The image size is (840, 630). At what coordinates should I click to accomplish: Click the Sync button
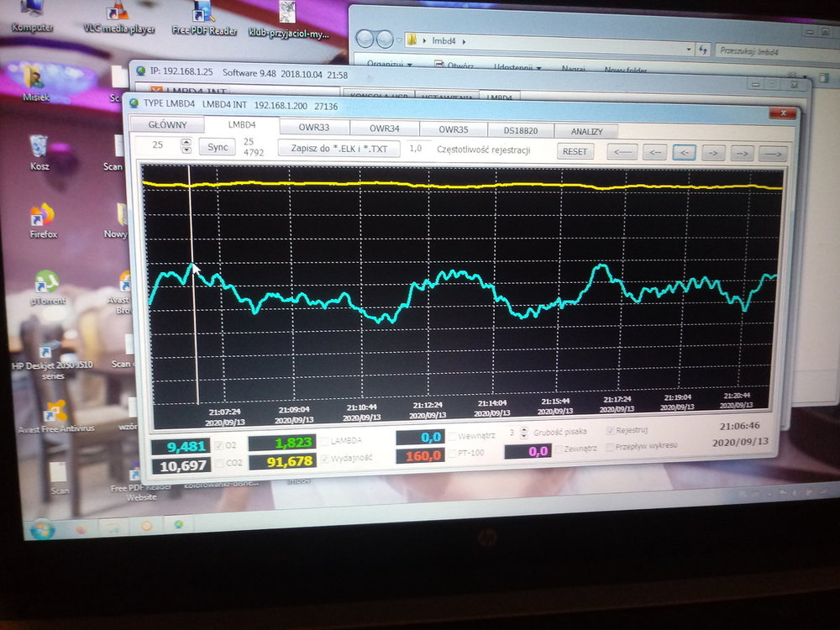point(217,147)
